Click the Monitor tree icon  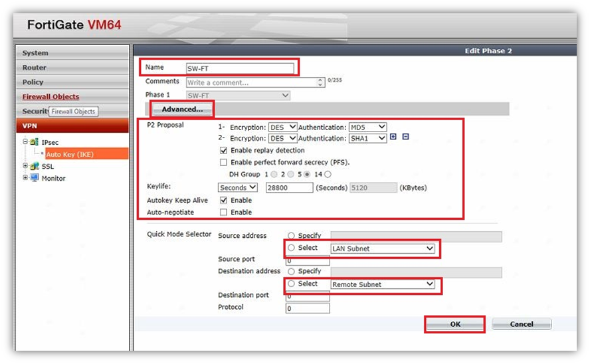[x=35, y=177]
